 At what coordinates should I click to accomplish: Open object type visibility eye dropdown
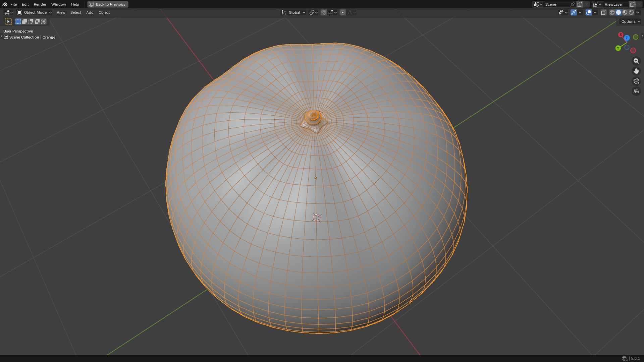click(563, 12)
